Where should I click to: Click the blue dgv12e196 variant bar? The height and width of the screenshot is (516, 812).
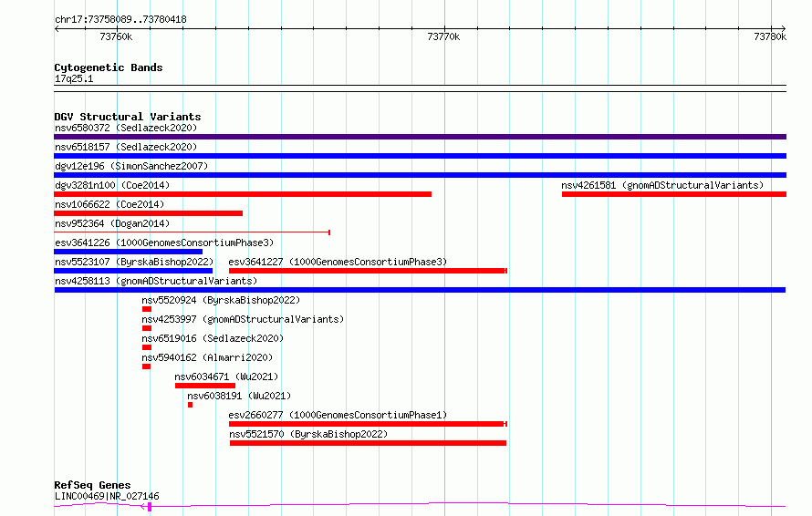[x=420, y=175]
